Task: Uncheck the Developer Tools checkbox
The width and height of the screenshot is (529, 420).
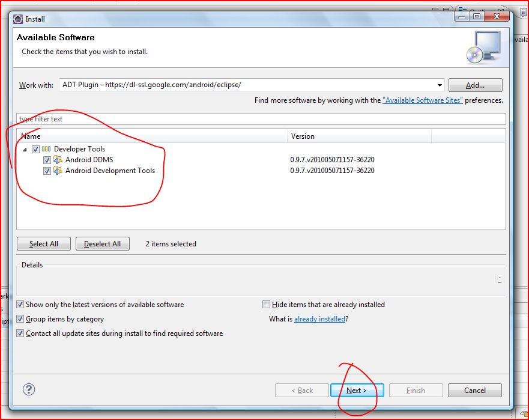Action: pos(36,149)
